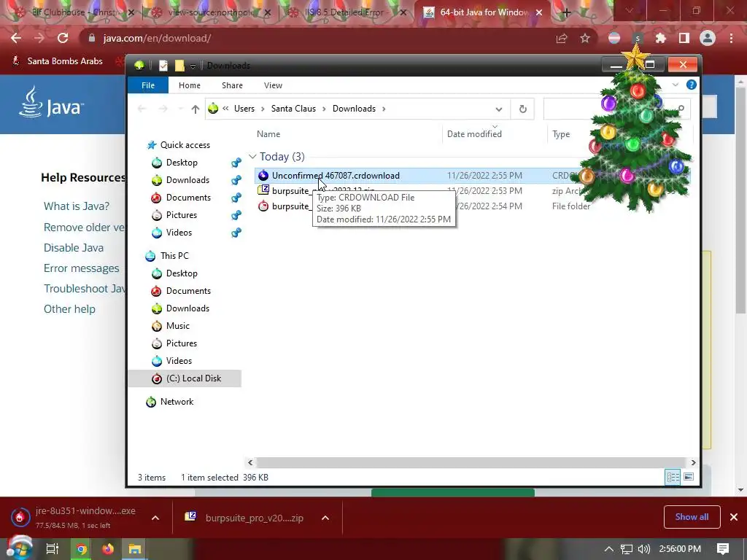
Task: Select This PC in navigation pane
Action: [x=174, y=256]
